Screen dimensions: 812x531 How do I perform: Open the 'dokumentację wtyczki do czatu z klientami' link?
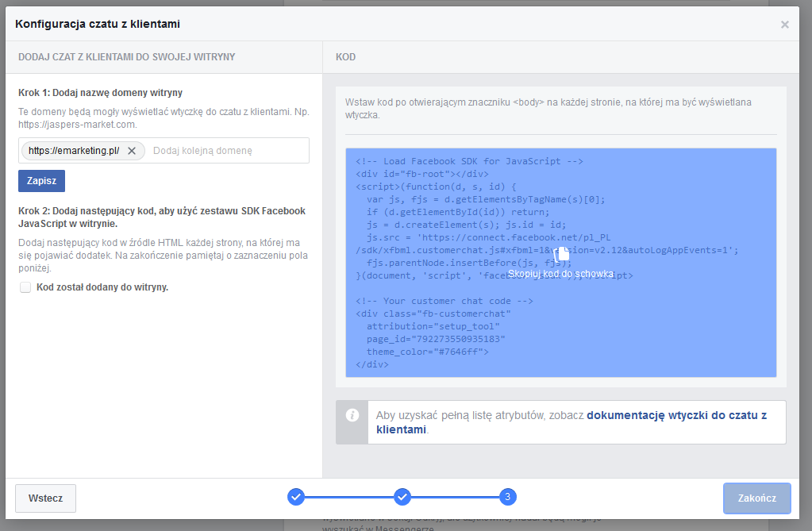[571, 422]
